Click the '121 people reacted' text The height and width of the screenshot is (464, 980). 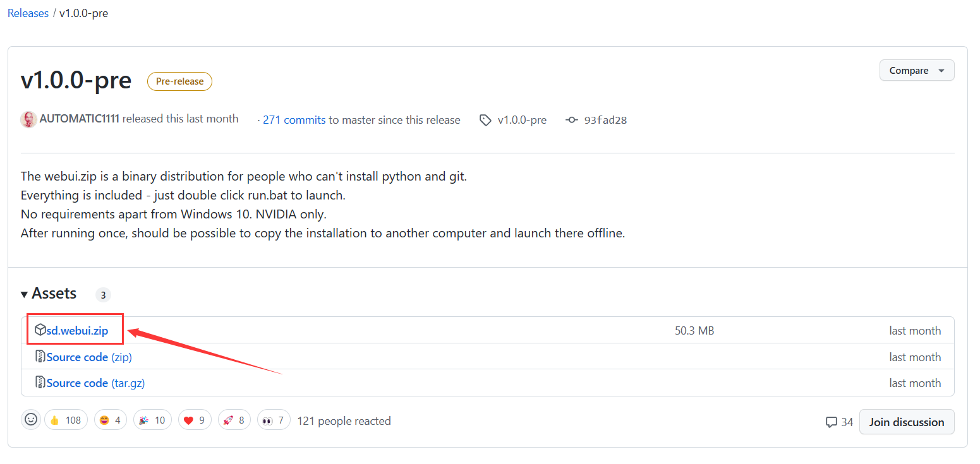coord(344,420)
